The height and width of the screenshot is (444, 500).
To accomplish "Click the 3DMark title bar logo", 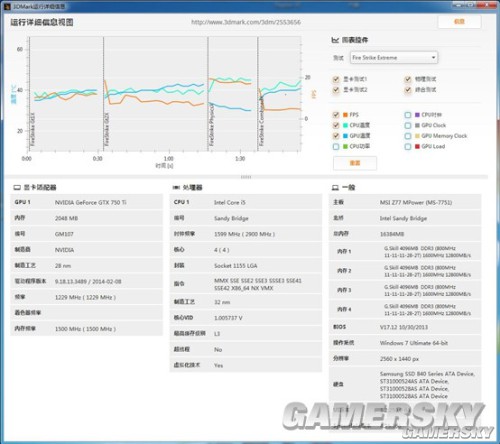I will 7,6.
